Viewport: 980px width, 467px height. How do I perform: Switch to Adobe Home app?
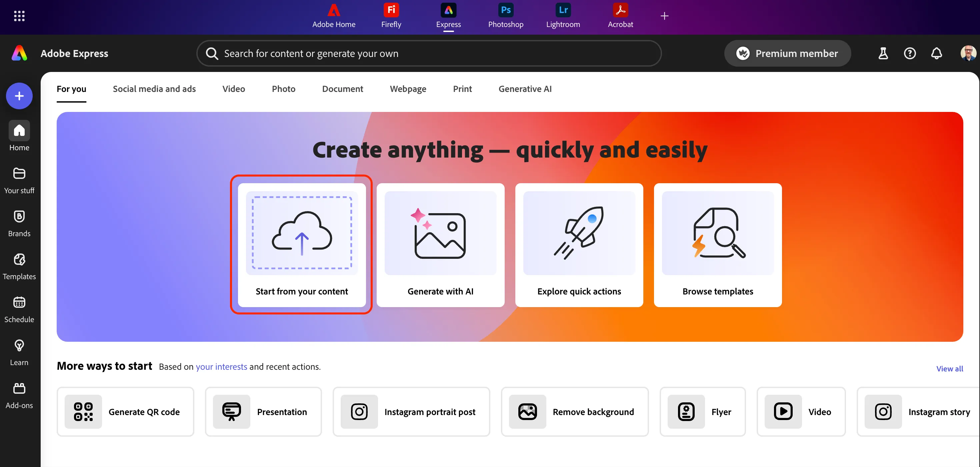pyautogui.click(x=334, y=16)
